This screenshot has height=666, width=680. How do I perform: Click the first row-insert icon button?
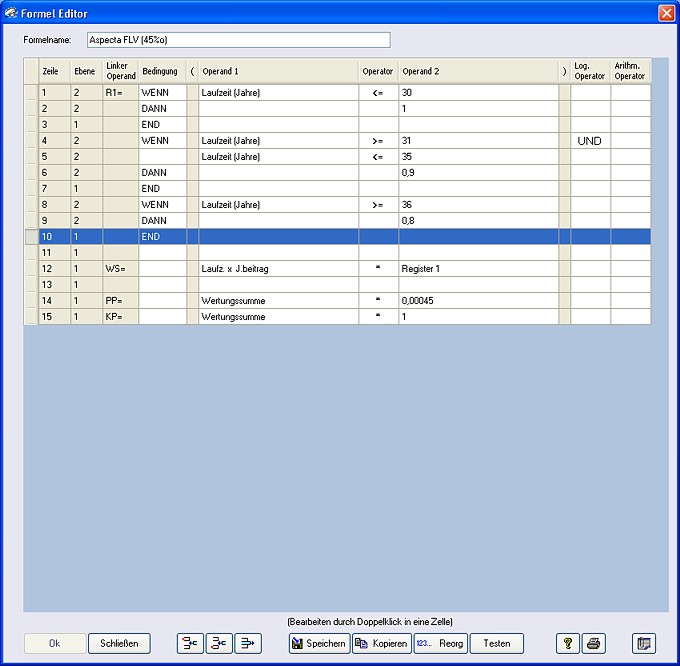click(190, 643)
